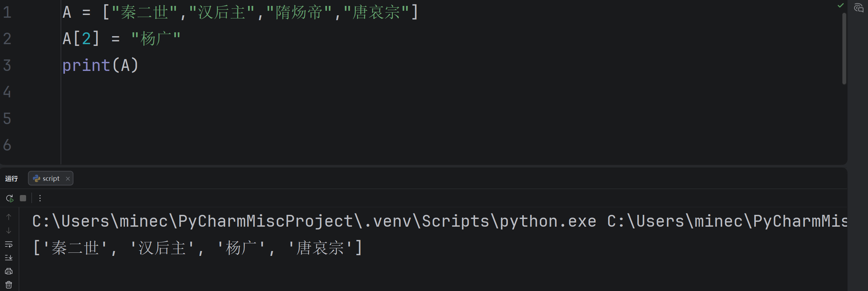Jump down the stack trace arrow
This screenshot has width=868, height=291.
(9, 231)
